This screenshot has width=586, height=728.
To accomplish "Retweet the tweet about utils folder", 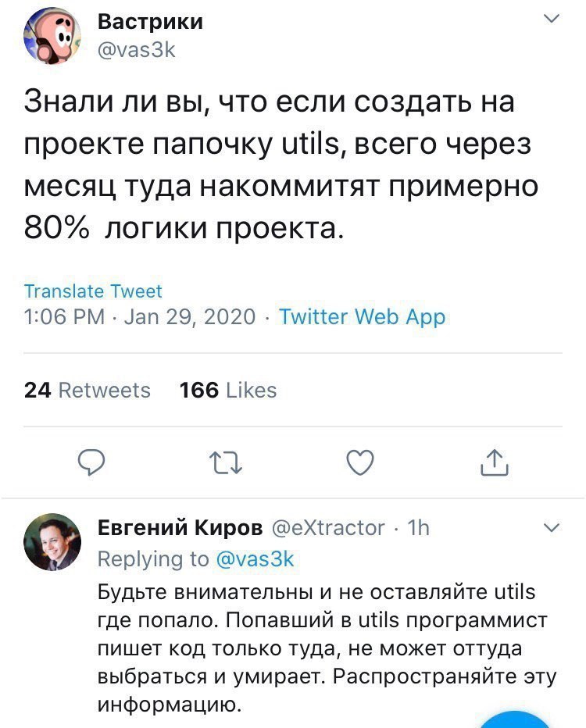I will [226, 464].
